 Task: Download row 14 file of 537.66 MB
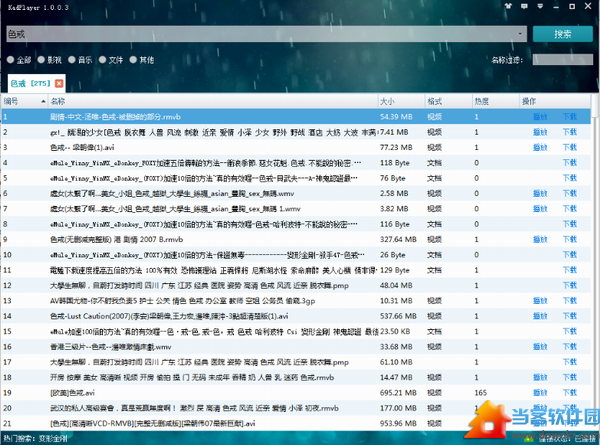[x=570, y=316]
